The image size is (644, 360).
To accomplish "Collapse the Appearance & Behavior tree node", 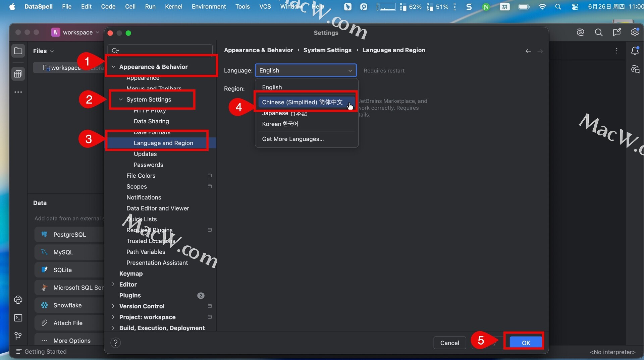I will (113, 67).
